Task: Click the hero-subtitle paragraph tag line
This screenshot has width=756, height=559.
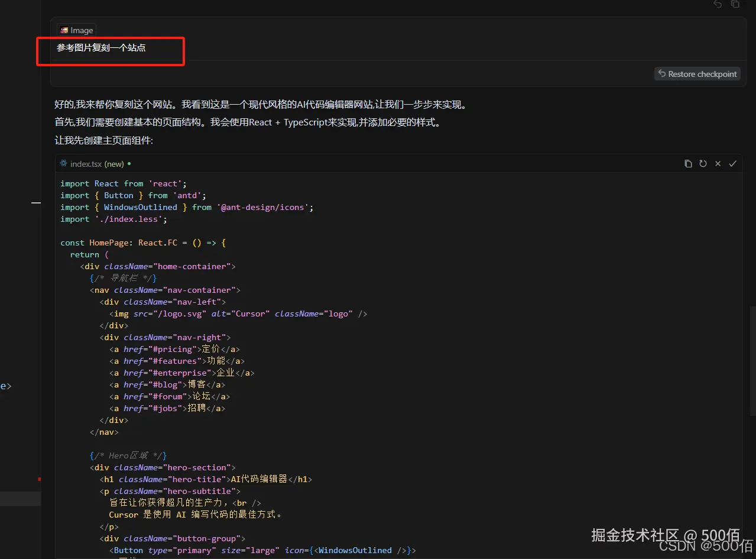Action: (170, 491)
